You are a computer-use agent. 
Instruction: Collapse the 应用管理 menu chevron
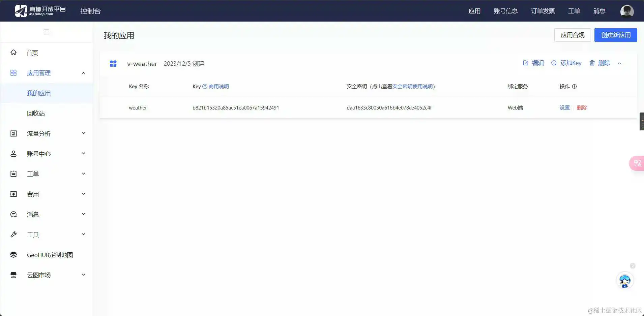[x=84, y=73]
